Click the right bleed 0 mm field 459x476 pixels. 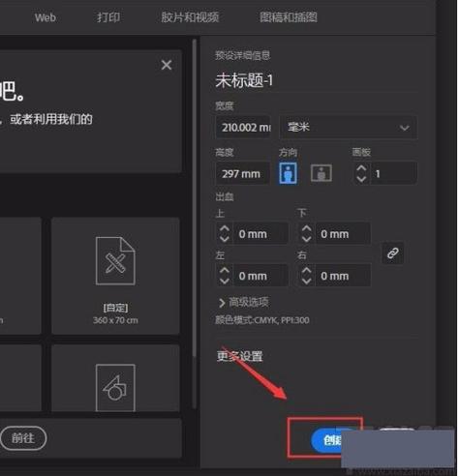[x=343, y=276]
